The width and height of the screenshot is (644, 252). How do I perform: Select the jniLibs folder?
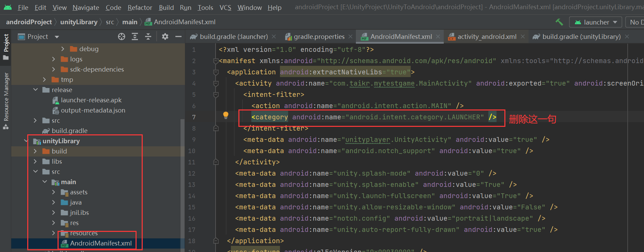[x=79, y=213]
